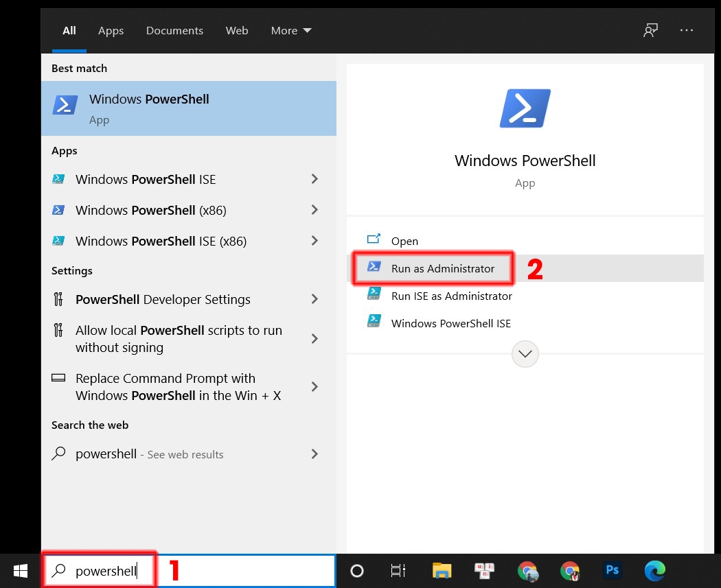721x588 pixels.
Task: Expand more actions with the down chevron circle
Action: 525,354
